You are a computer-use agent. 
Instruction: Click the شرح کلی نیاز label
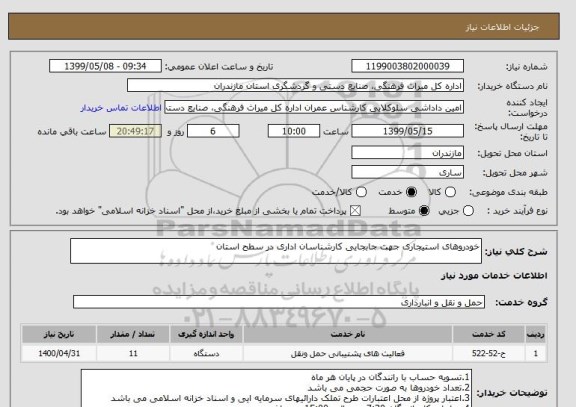tap(516, 252)
